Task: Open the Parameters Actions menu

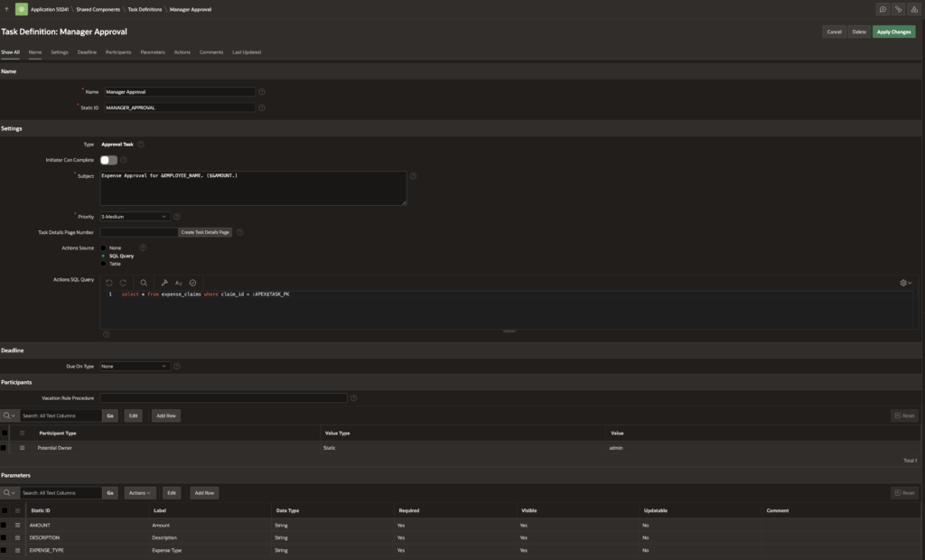Action: point(139,493)
